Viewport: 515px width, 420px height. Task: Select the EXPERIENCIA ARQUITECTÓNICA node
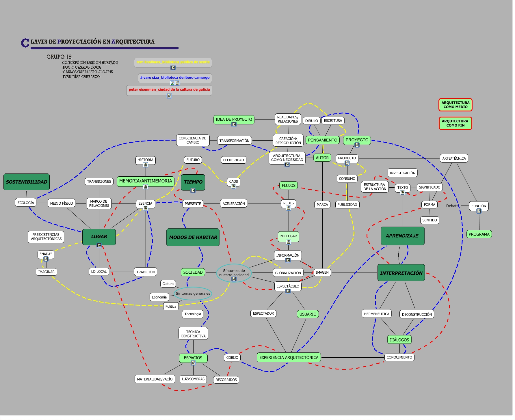pyautogui.click(x=289, y=357)
